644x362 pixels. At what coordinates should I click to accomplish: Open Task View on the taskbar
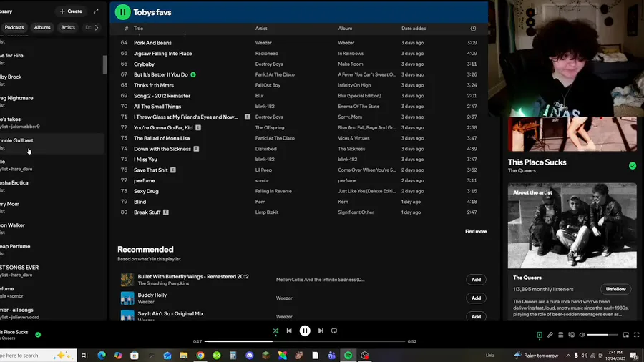click(84, 356)
